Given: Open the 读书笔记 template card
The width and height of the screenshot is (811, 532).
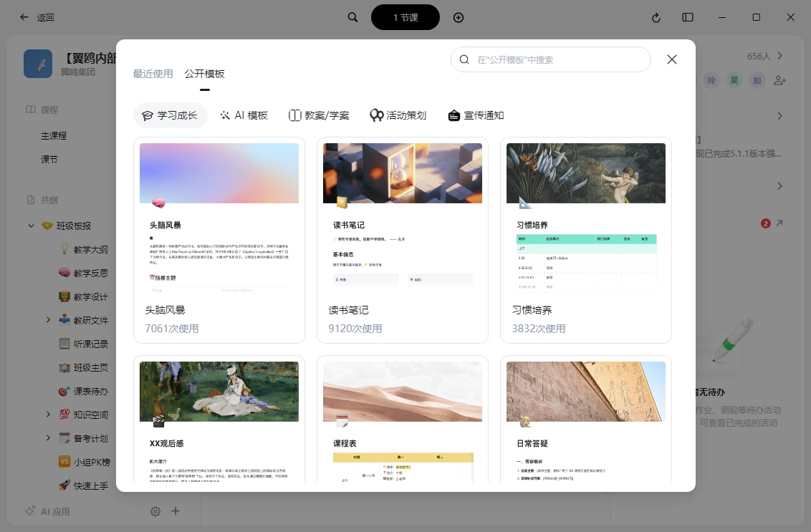Looking at the screenshot, I should [x=403, y=241].
